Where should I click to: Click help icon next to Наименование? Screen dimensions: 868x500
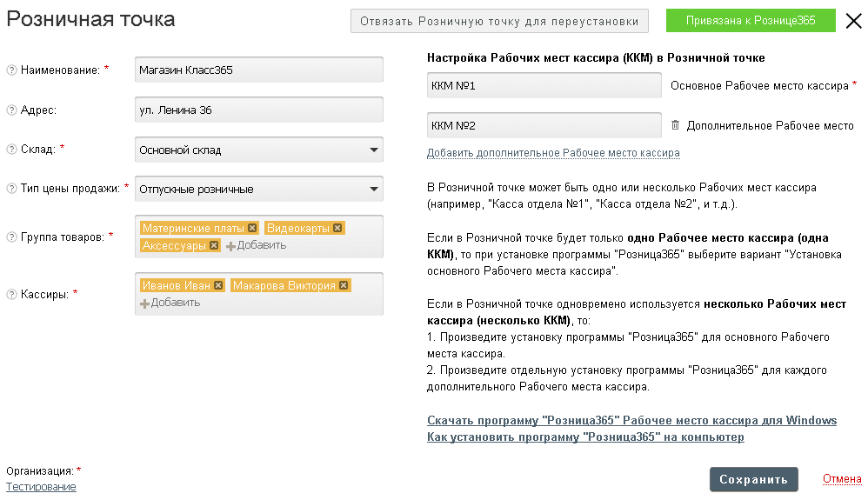pos(11,70)
